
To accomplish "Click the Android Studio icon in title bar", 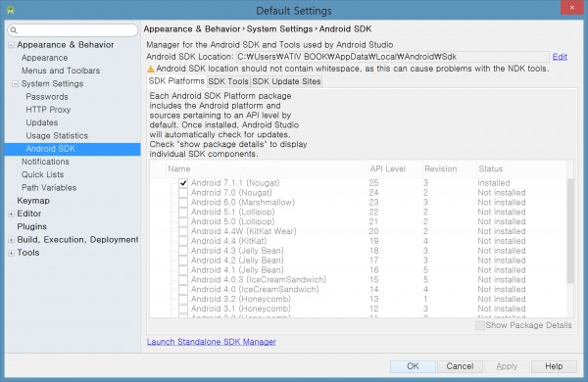I will click(11, 10).
